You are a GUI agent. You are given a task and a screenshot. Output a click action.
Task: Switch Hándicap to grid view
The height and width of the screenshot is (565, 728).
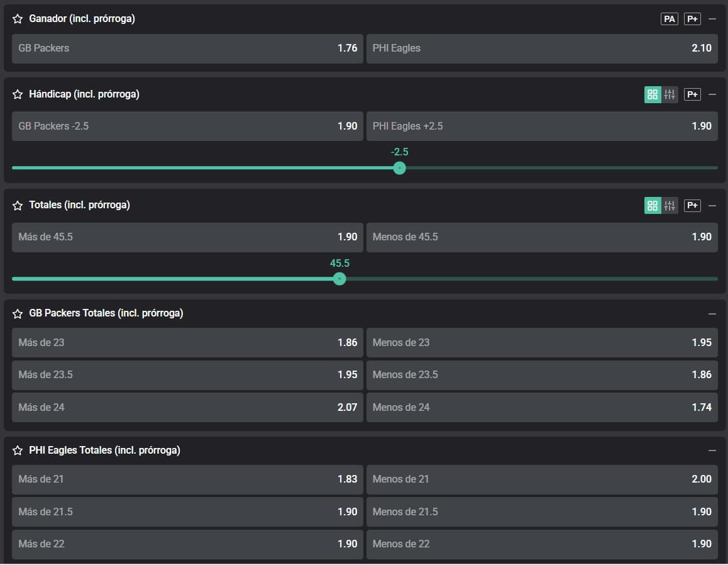tap(653, 94)
